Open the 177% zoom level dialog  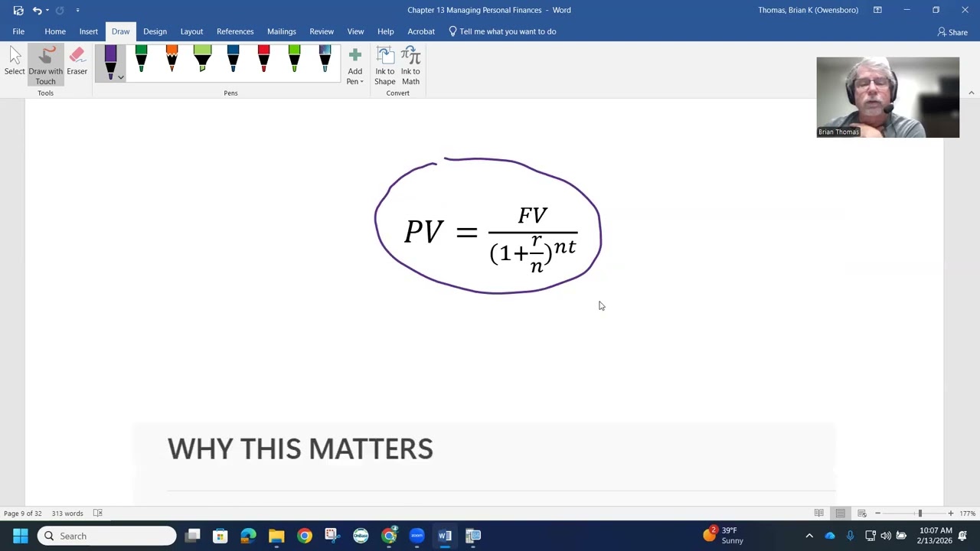point(968,514)
